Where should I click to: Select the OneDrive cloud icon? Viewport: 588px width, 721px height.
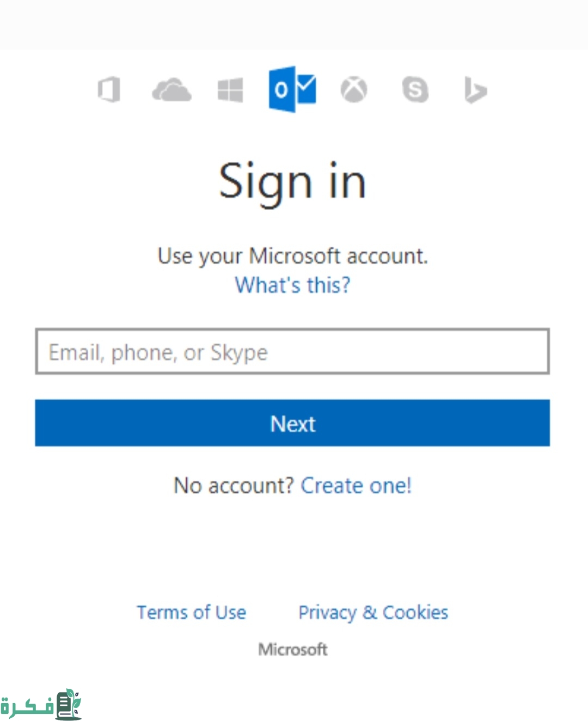171,90
